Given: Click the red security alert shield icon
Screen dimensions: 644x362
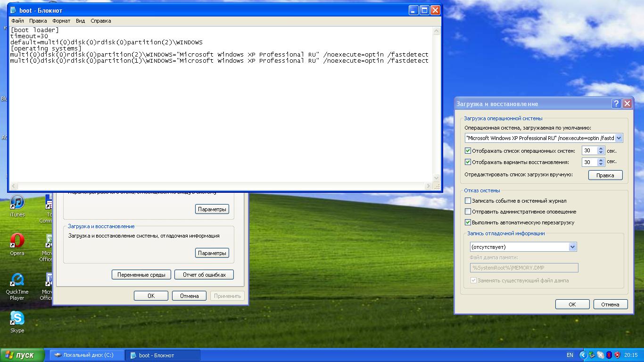Looking at the screenshot, I should point(618,355).
